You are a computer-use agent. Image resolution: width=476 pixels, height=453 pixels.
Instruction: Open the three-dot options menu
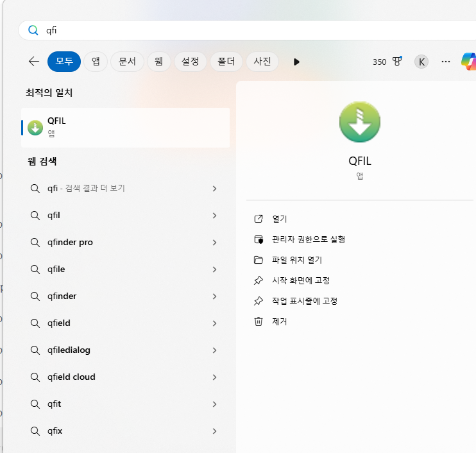coord(446,62)
